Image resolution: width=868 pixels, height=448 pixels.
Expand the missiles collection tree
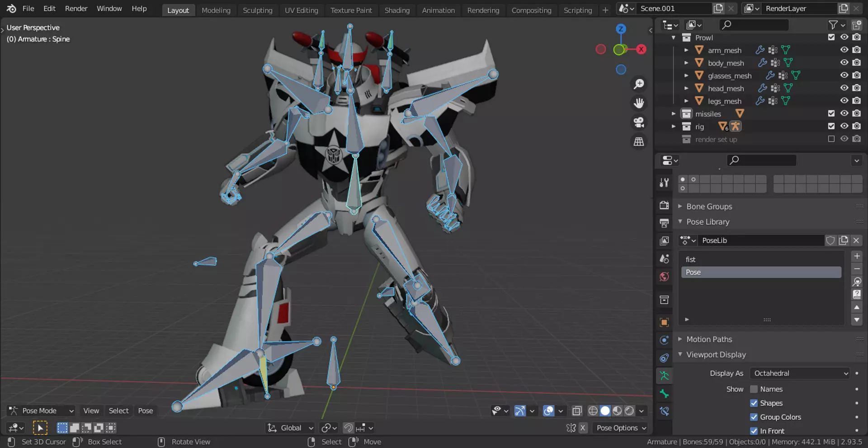pyautogui.click(x=674, y=113)
